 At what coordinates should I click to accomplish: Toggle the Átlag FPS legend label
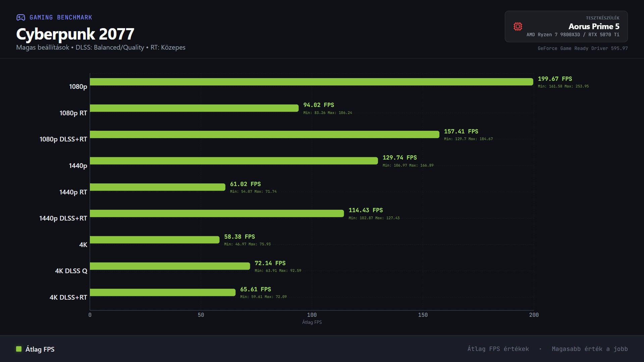pos(40,349)
